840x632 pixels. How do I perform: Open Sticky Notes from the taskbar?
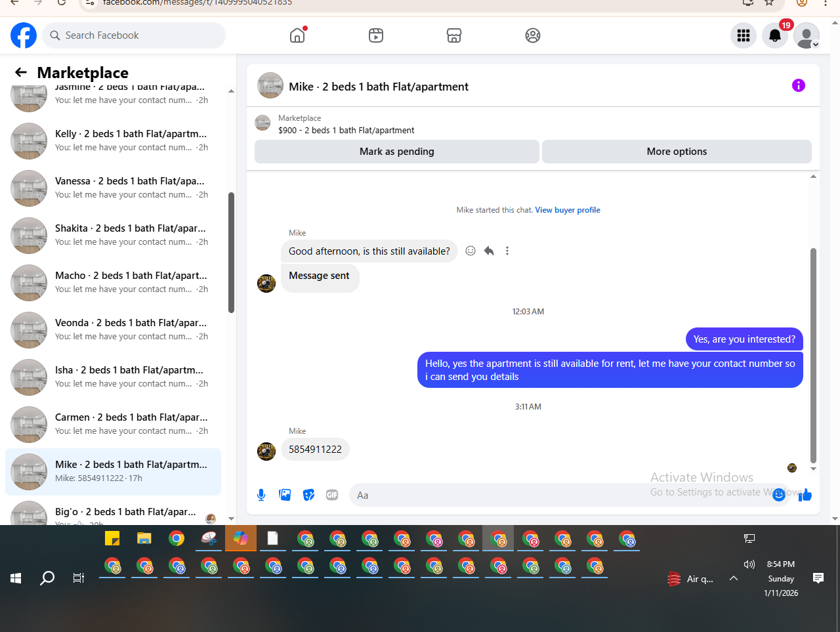pyautogui.click(x=112, y=539)
